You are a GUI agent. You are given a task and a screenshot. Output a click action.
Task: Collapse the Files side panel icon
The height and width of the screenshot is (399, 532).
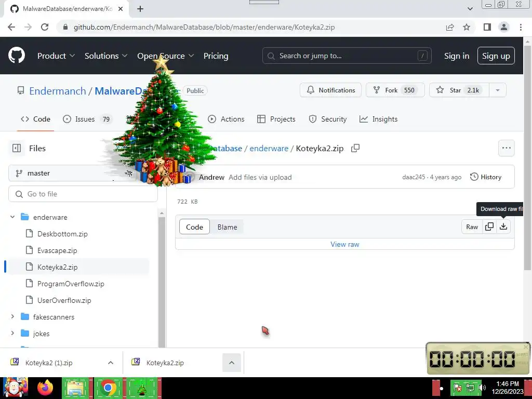point(16,148)
